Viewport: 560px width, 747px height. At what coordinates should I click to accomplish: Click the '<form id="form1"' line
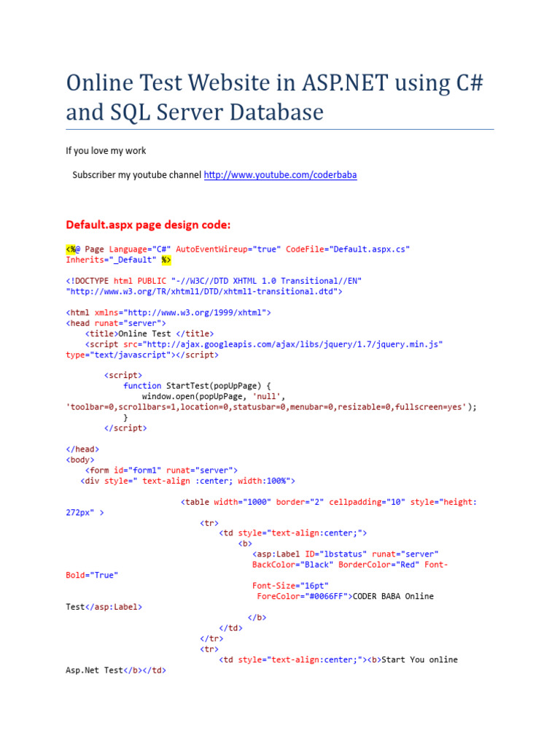coord(161,471)
